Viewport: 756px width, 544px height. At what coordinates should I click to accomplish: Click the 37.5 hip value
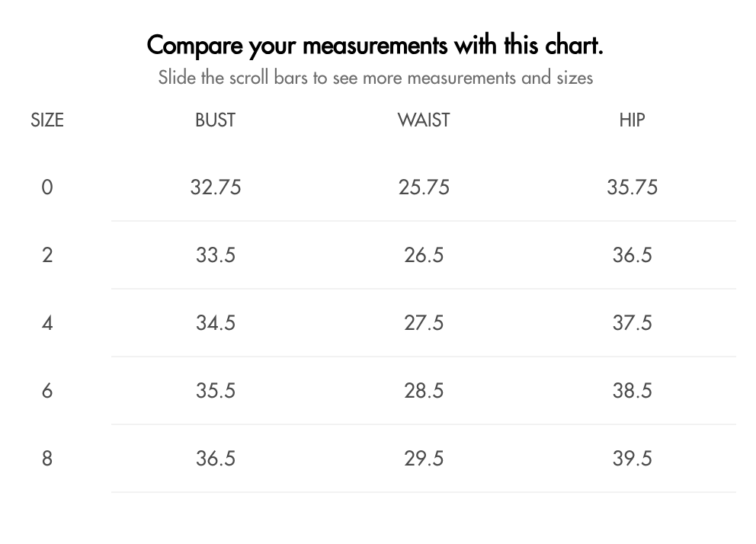[632, 323]
